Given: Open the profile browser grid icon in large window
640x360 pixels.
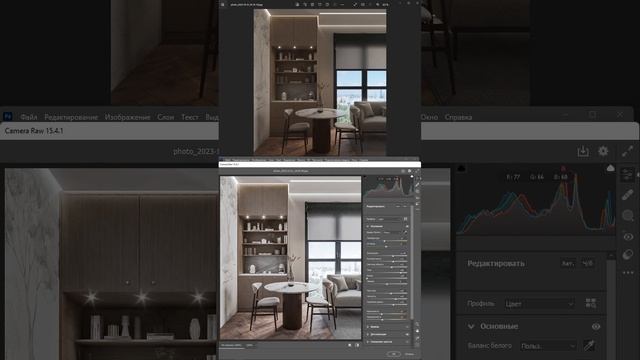Looking at the screenshot, I should click(591, 303).
